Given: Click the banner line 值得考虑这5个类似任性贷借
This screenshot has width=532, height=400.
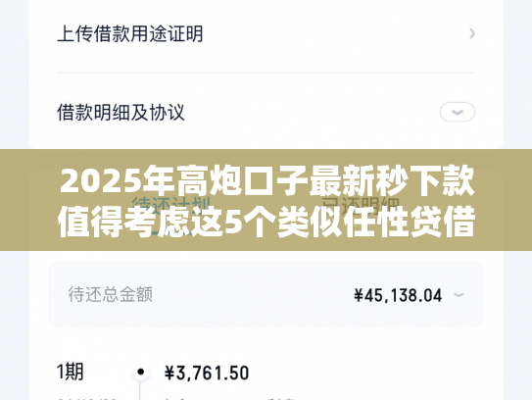Looking at the screenshot, I should pos(266,223).
